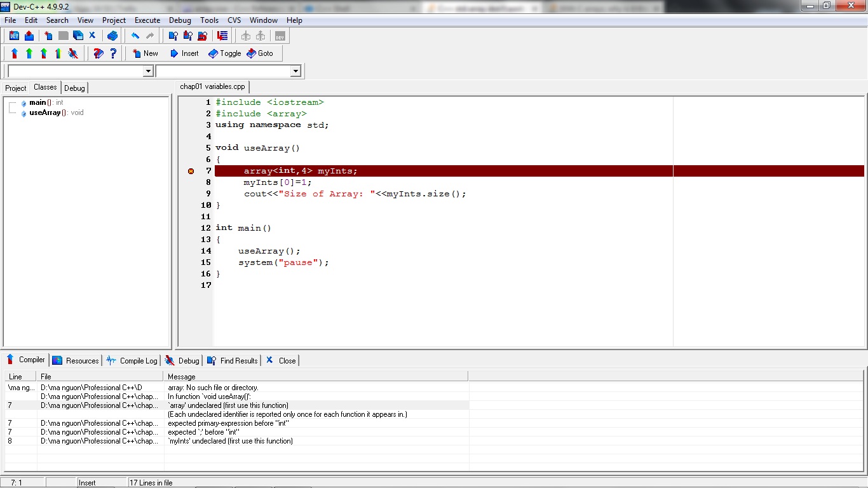
Task: Click the Line column header
Action: tap(21, 377)
